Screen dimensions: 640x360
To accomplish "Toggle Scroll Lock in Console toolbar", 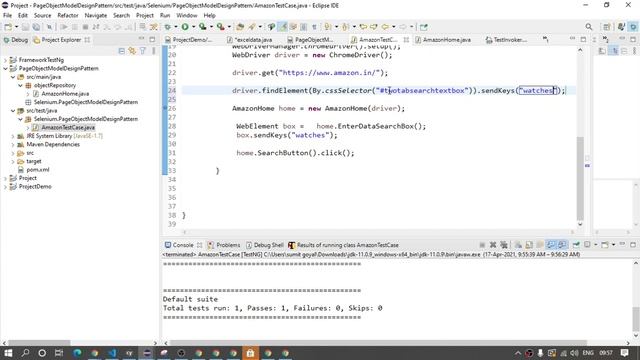I will [529, 245].
